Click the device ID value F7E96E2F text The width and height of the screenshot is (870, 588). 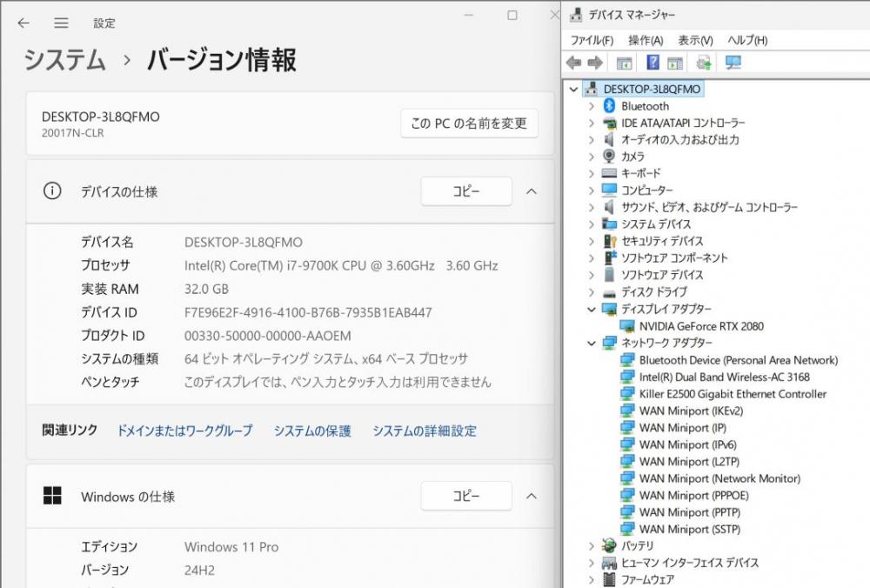coord(308,312)
